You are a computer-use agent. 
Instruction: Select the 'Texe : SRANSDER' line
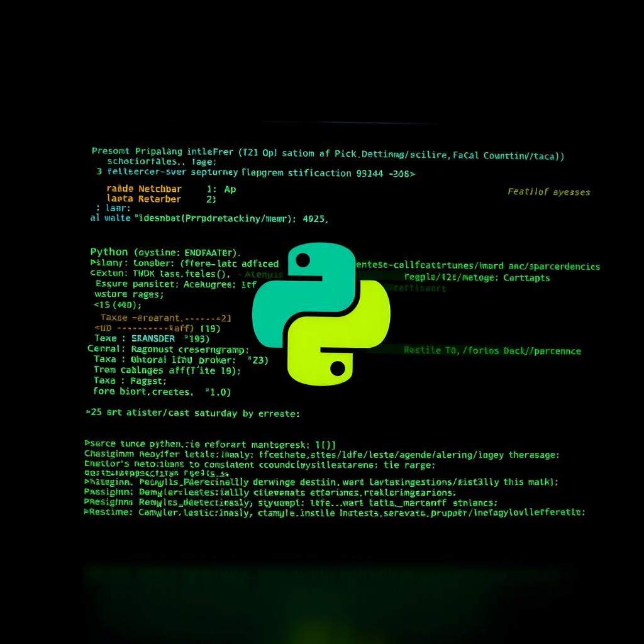click(x=152, y=338)
